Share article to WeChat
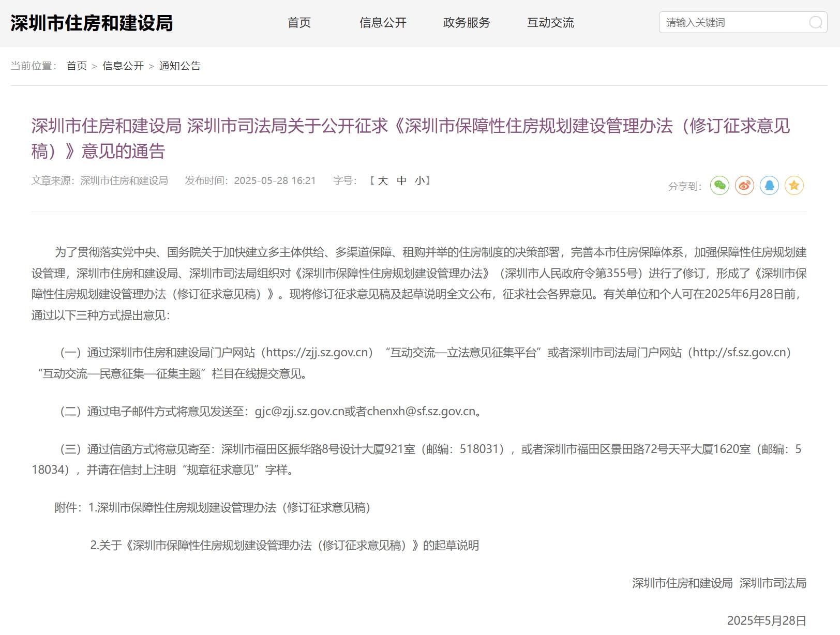 [x=719, y=185]
